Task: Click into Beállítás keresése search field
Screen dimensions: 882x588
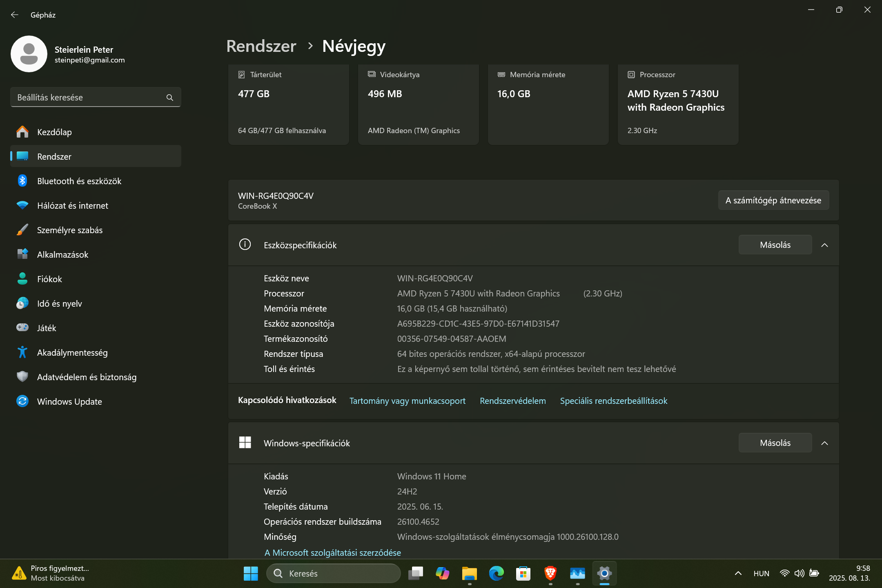Action: pyautogui.click(x=96, y=97)
